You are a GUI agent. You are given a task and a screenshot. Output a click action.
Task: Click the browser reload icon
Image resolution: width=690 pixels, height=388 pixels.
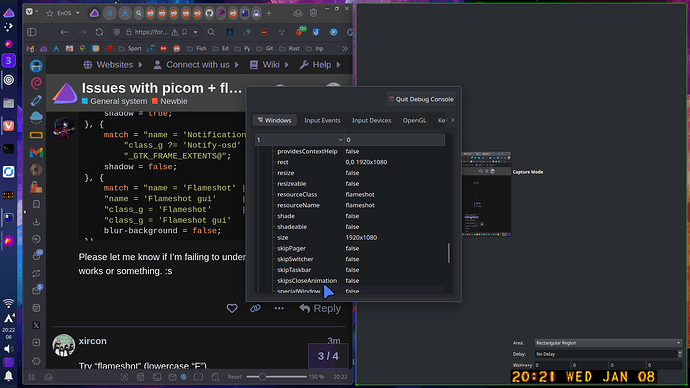(99, 32)
